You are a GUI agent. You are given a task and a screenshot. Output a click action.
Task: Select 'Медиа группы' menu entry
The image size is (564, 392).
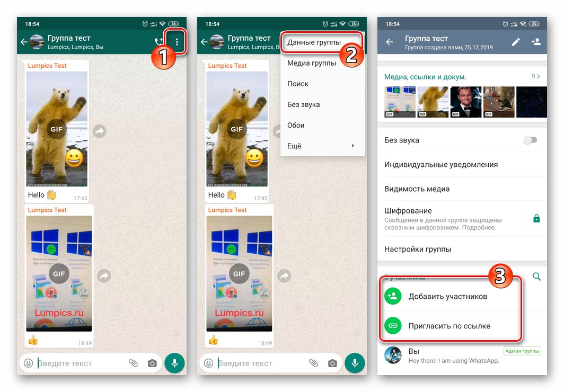click(x=322, y=63)
